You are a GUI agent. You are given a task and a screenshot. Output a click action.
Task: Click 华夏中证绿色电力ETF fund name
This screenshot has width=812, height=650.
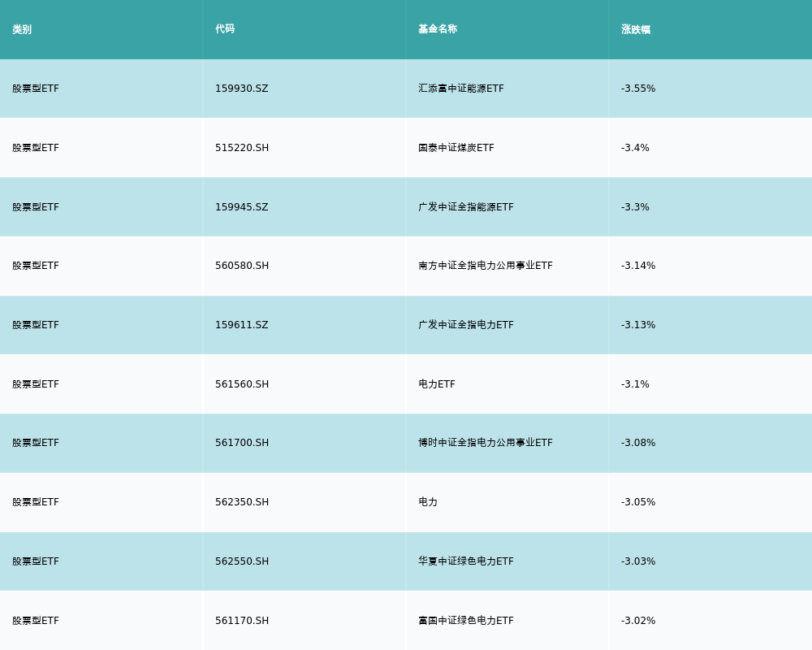(465, 561)
